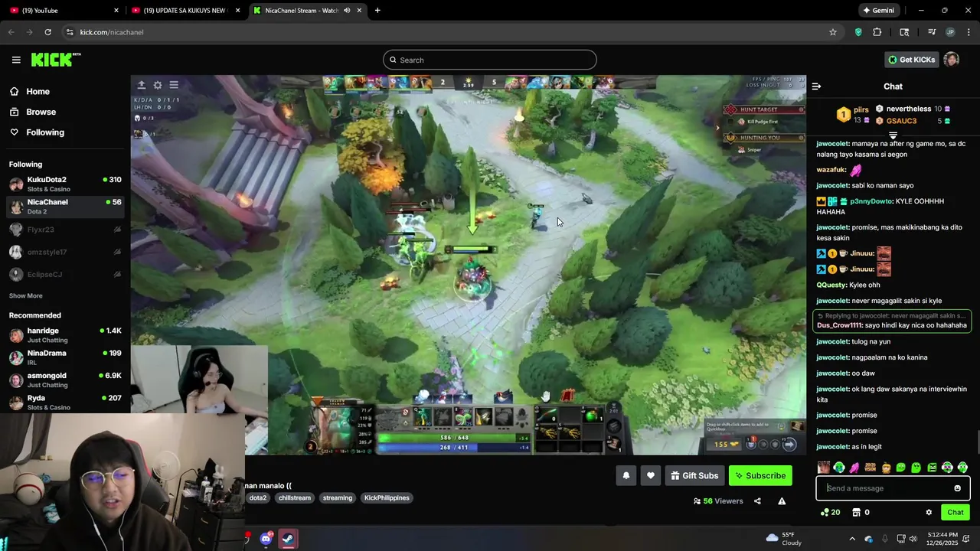
Task: Open the green shield extension icon
Action: (858, 32)
